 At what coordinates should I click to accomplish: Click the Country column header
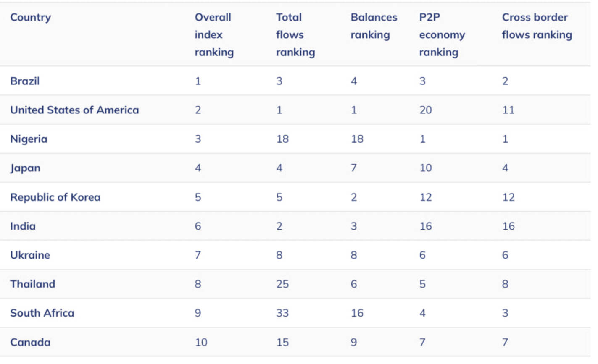(30, 17)
